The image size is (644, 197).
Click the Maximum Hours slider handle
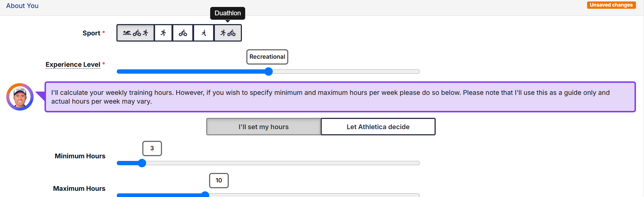(205, 194)
